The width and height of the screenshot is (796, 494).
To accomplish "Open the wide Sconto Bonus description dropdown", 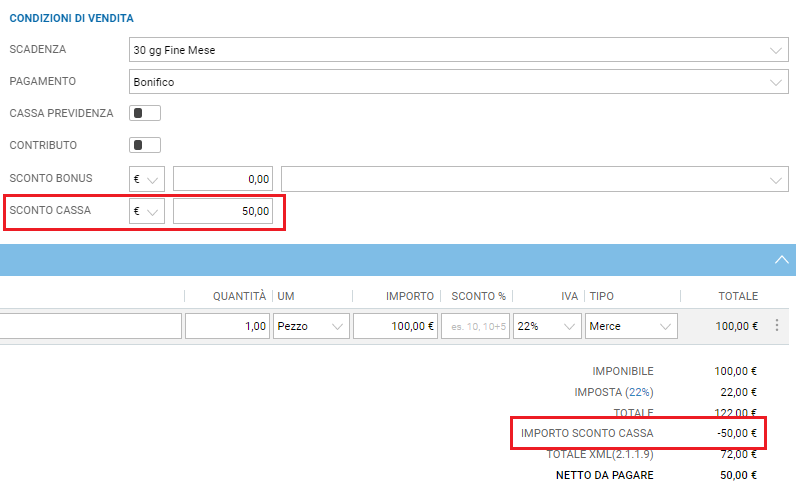I will [x=535, y=179].
